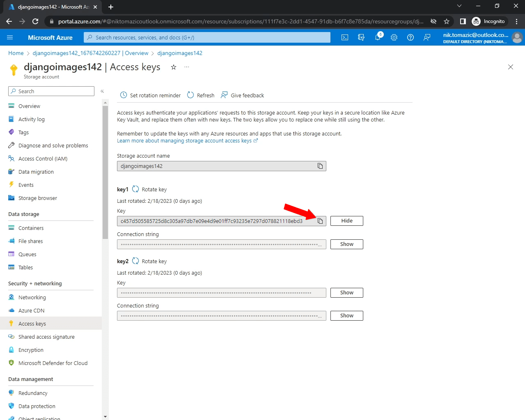Copy key1 value using the copy icon
The width and height of the screenshot is (525, 420).
(x=320, y=220)
